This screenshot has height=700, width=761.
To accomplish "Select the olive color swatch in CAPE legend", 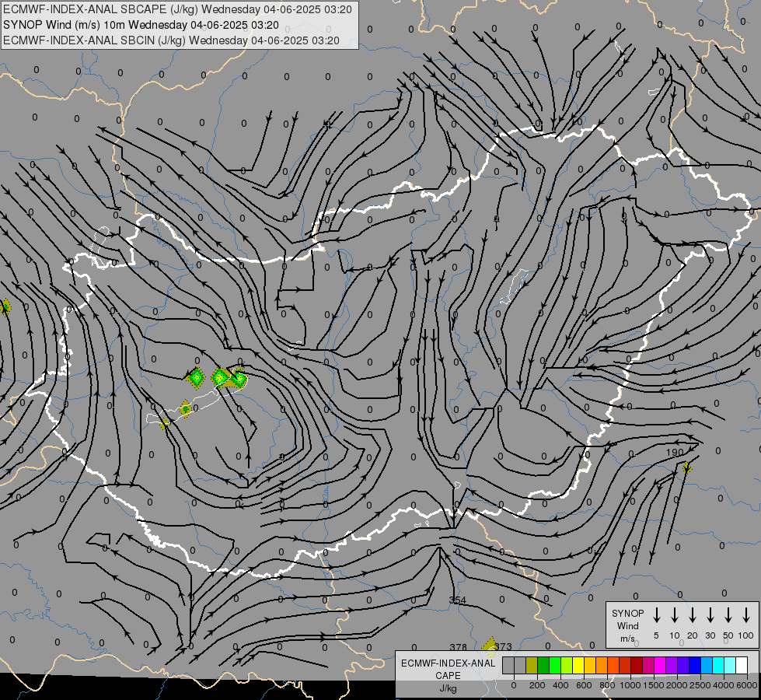I will tap(532, 665).
